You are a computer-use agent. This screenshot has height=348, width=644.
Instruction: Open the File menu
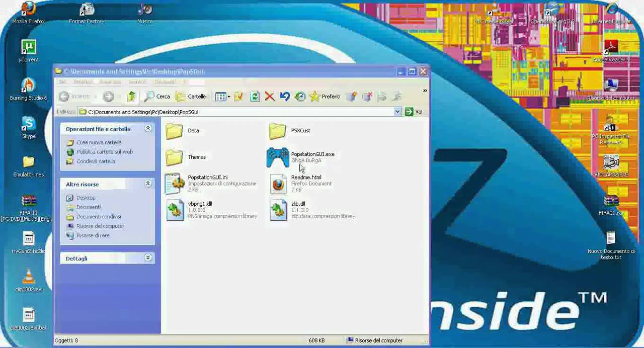click(x=62, y=82)
